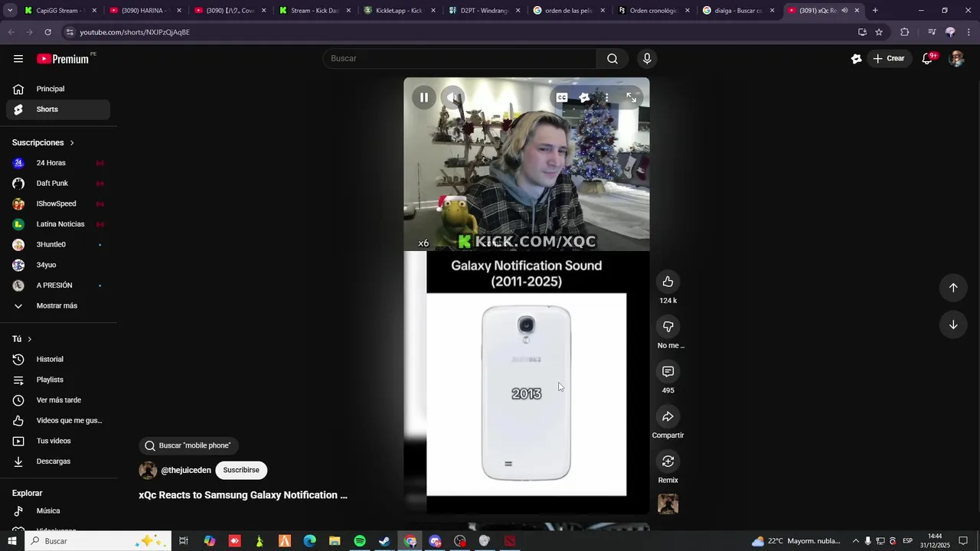
Task: Bookmark this page with the star
Action: 879,32
